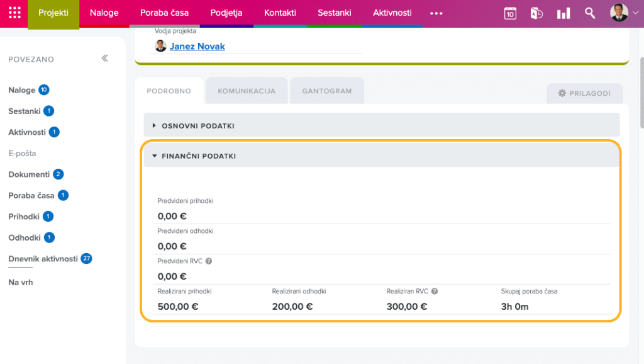Open Janez Novak profile link
Image resolution: width=644 pixels, height=364 pixels.
point(197,46)
